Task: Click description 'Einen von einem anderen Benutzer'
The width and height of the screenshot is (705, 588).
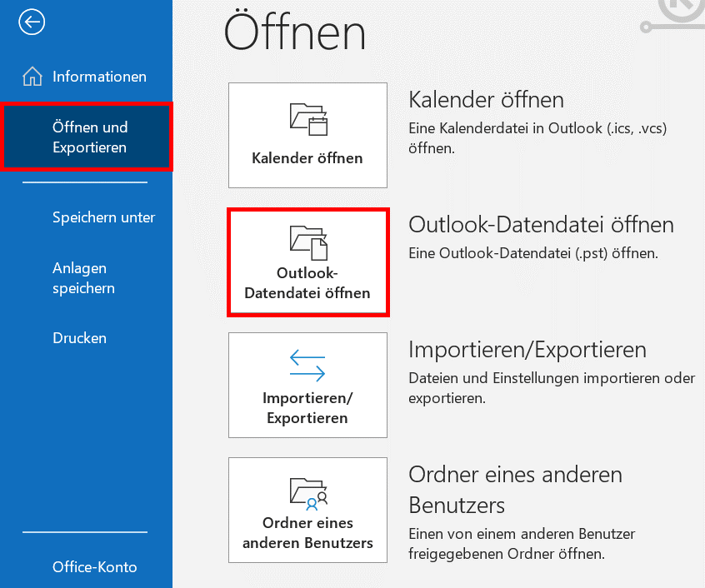Action: click(522, 534)
